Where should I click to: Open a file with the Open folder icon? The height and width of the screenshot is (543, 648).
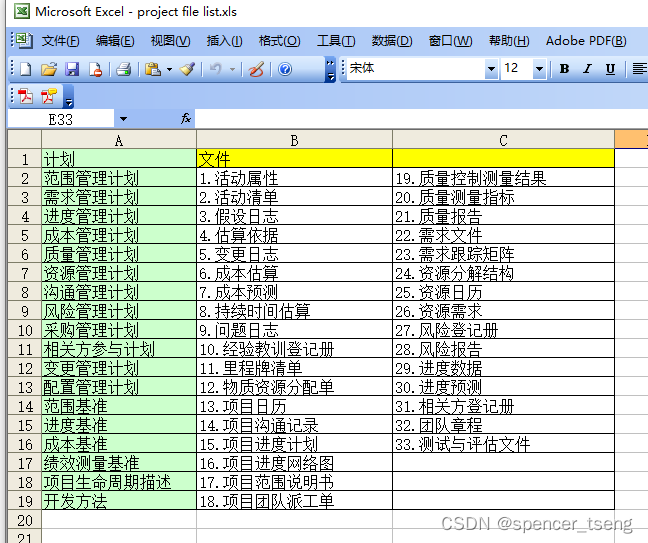49,69
